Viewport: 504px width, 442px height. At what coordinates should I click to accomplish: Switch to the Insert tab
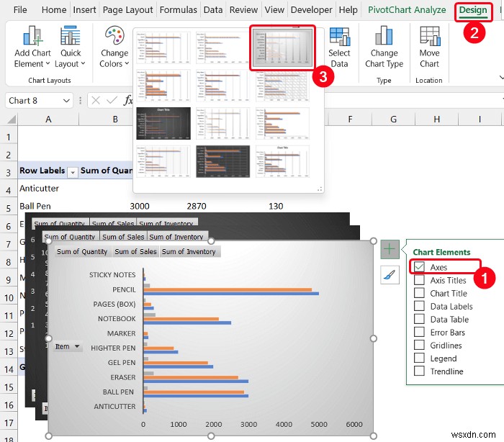(x=84, y=10)
